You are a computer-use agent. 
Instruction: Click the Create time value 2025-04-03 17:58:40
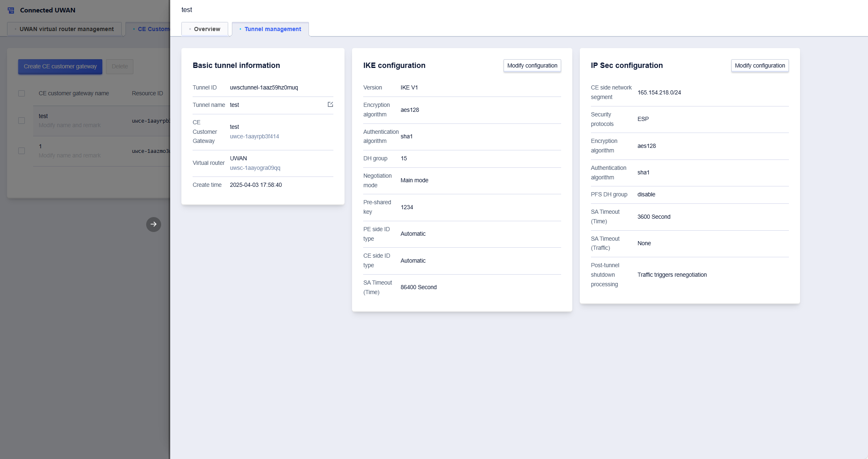(x=256, y=185)
